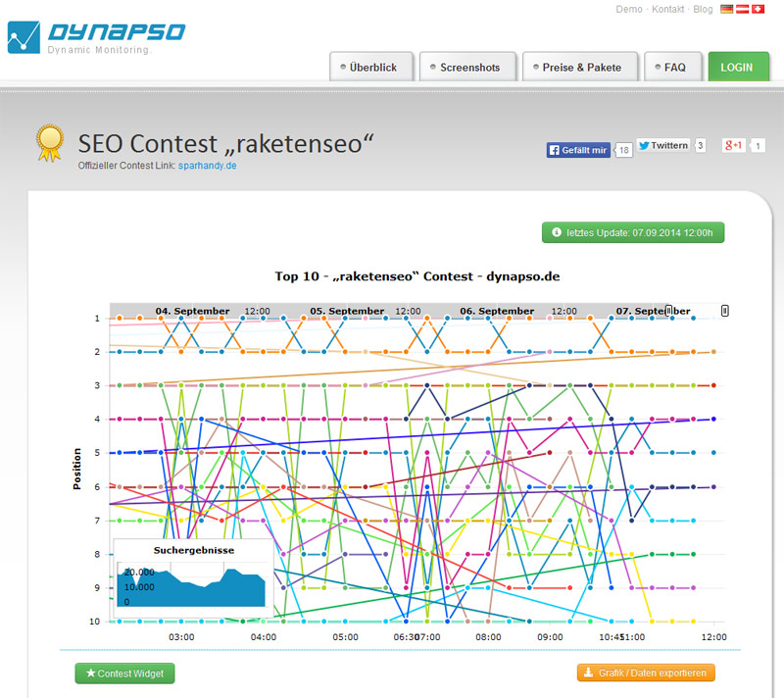This screenshot has width=784, height=698.
Task: Open the FAQ tab
Action: pyautogui.click(x=673, y=67)
